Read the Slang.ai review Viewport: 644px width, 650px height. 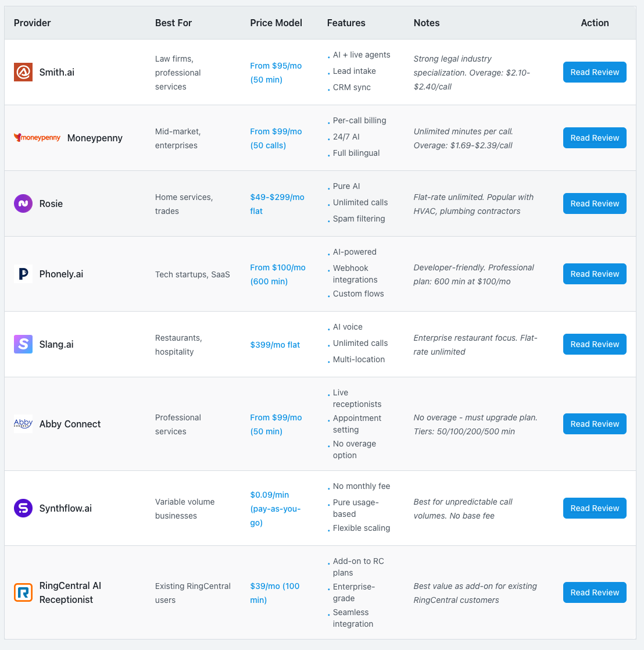(x=595, y=344)
